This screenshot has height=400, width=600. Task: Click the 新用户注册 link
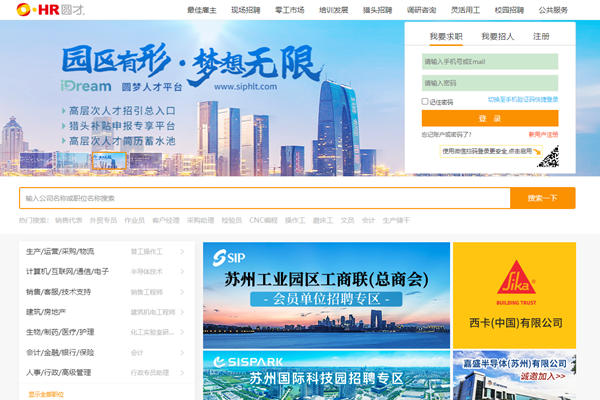[x=543, y=134]
